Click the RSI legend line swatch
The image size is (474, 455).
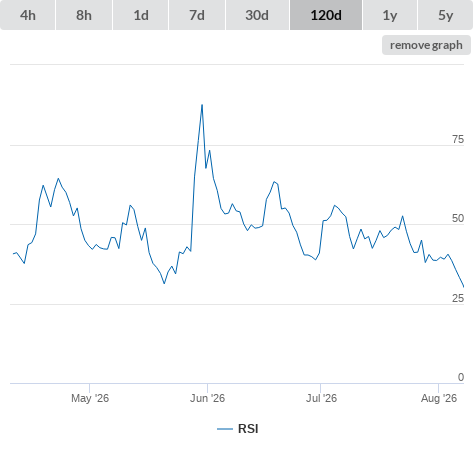coord(225,429)
